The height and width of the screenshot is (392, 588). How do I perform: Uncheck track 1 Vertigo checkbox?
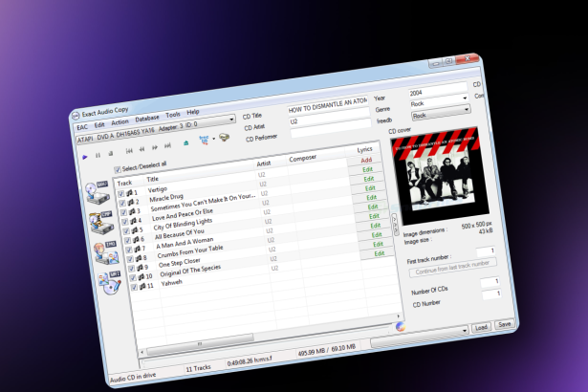tap(120, 194)
